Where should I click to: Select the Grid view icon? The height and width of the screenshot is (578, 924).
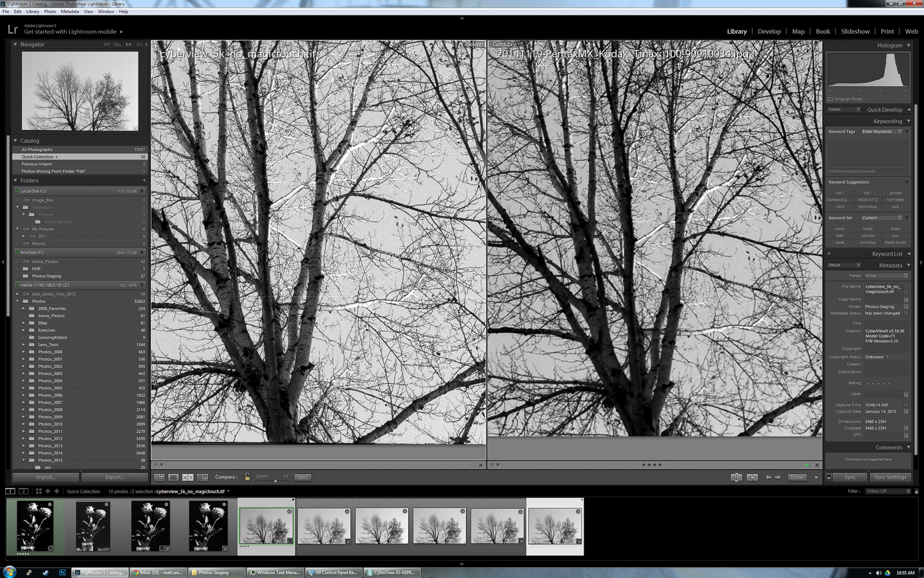point(159,477)
